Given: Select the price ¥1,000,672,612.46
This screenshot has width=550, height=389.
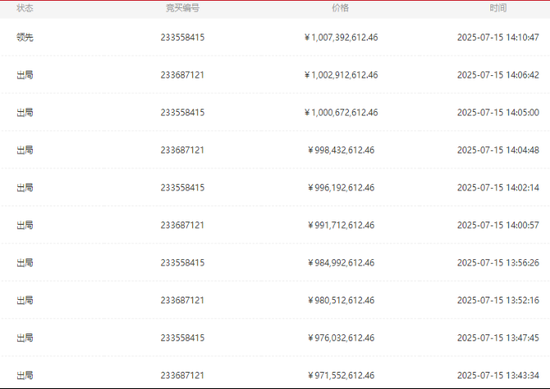Looking at the screenshot, I should [x=341, y=112].
